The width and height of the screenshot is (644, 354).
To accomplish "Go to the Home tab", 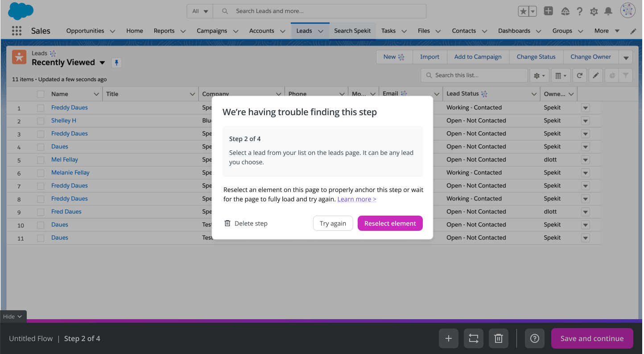I will (x=135, y=31).
